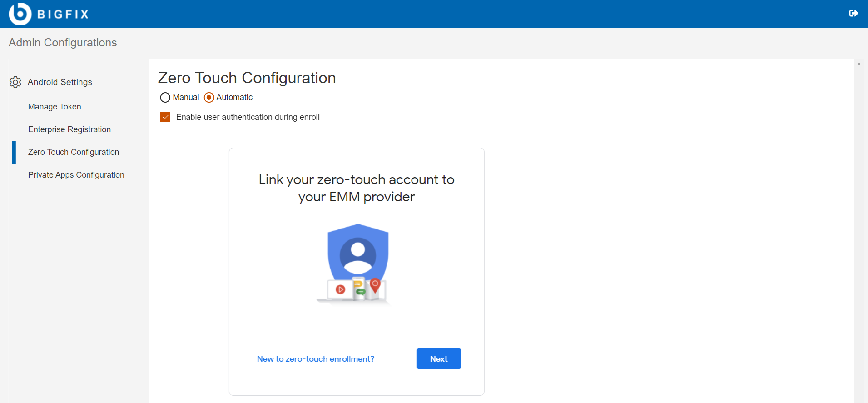868x403 pixels.
Task: Open Private Apps Configuration
Action: click(76, 175)
